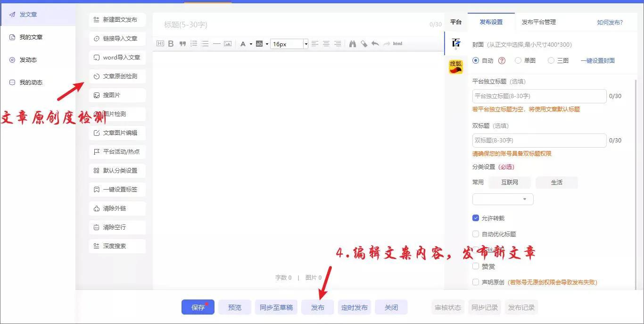Open the 如何发布 help link
The height and width of the screenshot is (324, 644).
click(610, 22)
